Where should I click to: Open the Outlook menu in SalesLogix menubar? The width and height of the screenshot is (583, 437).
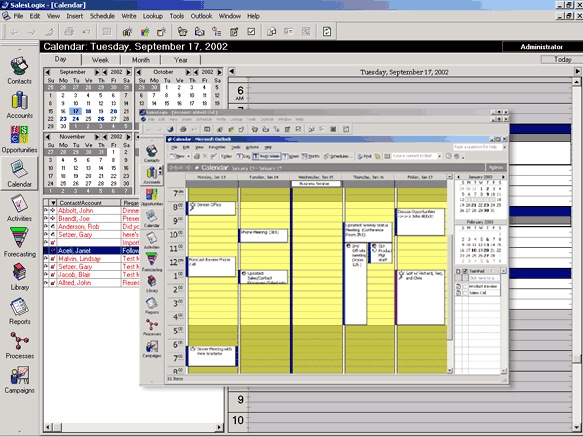point(201,16)
